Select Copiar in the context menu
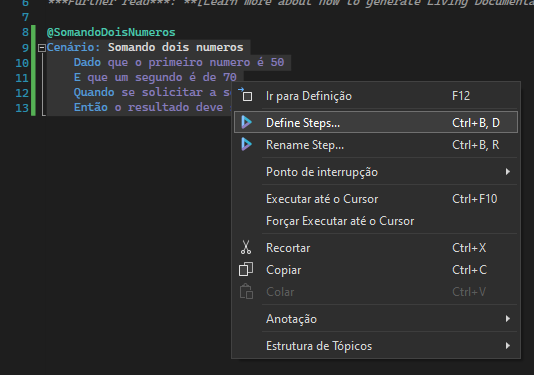The height and width of the screenshot is (375, 534). 376,270
